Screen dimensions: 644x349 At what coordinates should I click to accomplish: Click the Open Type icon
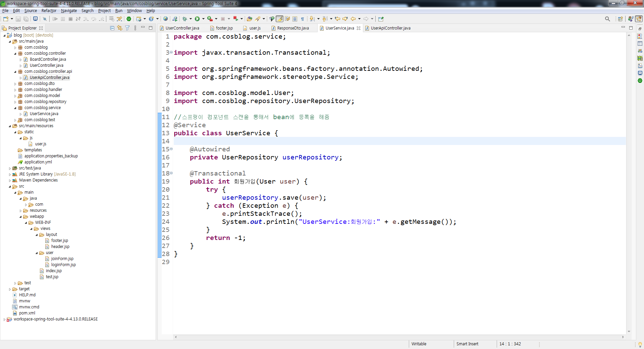tap(249, 19)
